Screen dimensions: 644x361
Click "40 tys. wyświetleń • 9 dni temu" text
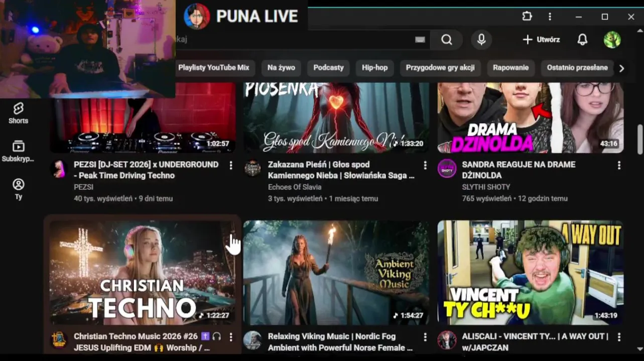coord(123,199)
